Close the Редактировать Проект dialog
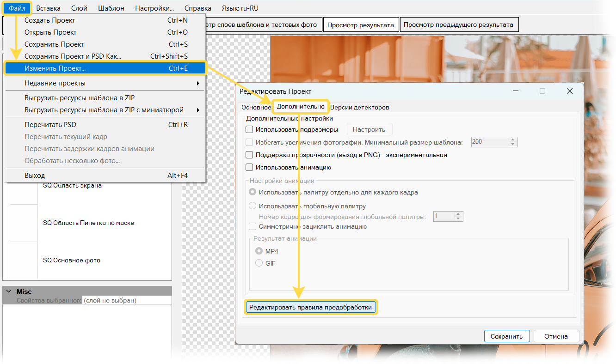Image resolution: width=616 pixels, height=364 pixels. point(570,91)
